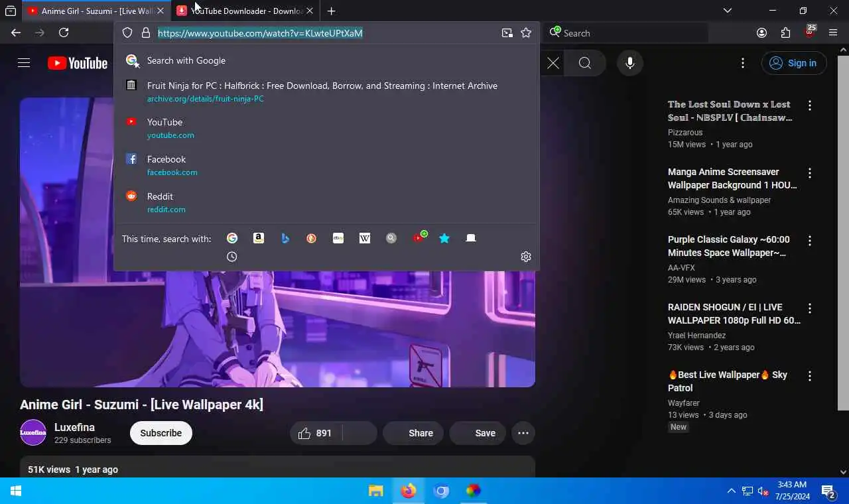Open Purple Classic Galaxy wallpaper video
Image resolution: width=849 pixels, height=504 pixels.
tap(729, 246)
